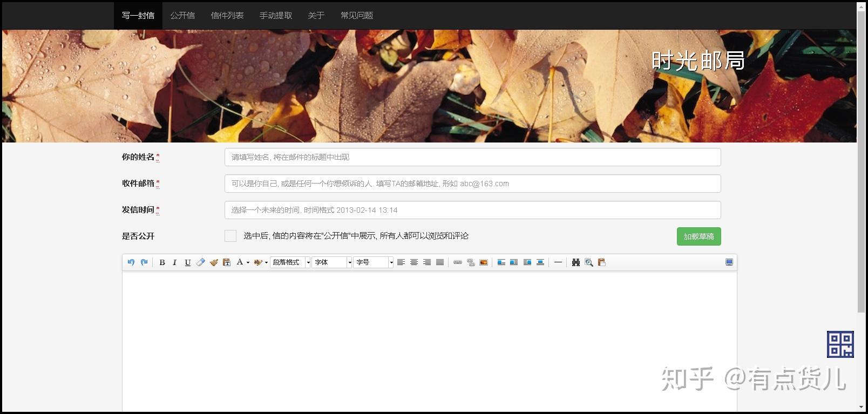Screen dimensions: 868x414
Task: Select the format painter brush icon
Action: pyautogui.click(x=214, y=262)
